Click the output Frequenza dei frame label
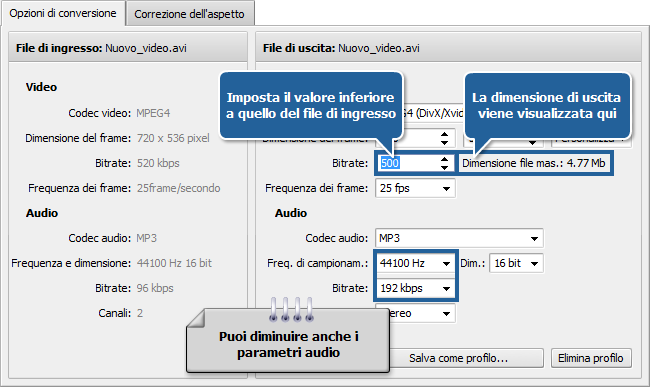 (316, 188)
